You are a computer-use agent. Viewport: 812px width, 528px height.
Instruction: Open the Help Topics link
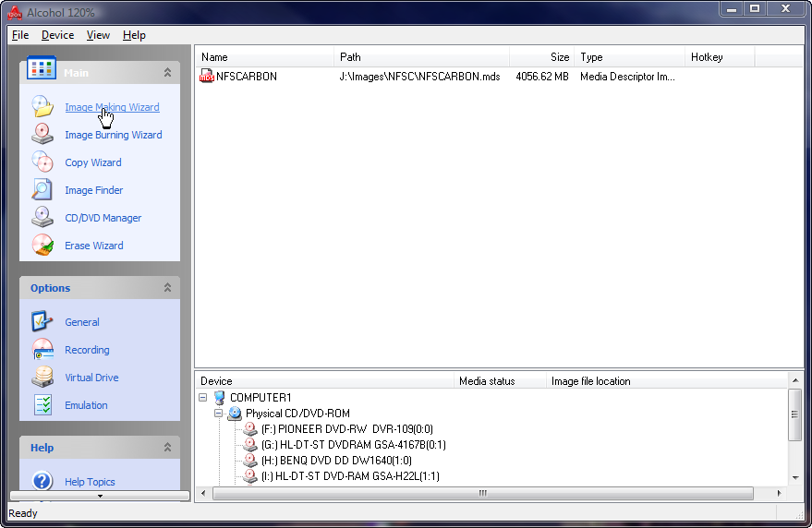(90, 482)
